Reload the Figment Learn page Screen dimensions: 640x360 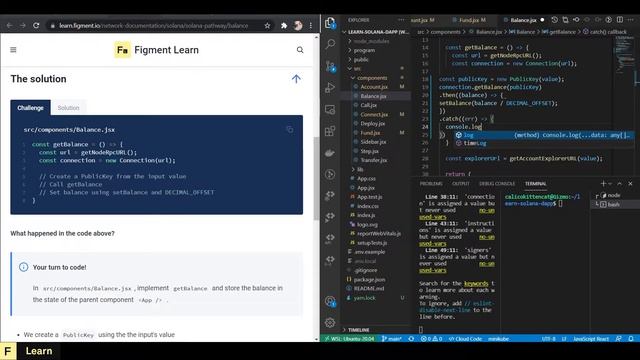click(x=36, y=25)
